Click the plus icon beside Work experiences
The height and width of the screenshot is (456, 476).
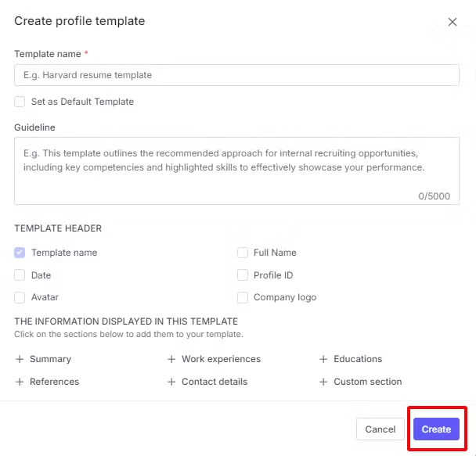[x=171, y=359]
